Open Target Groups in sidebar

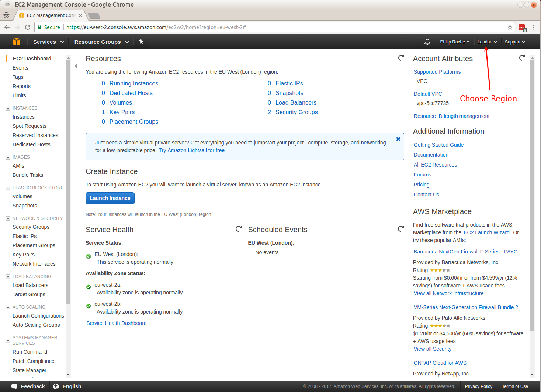[29, 294]
